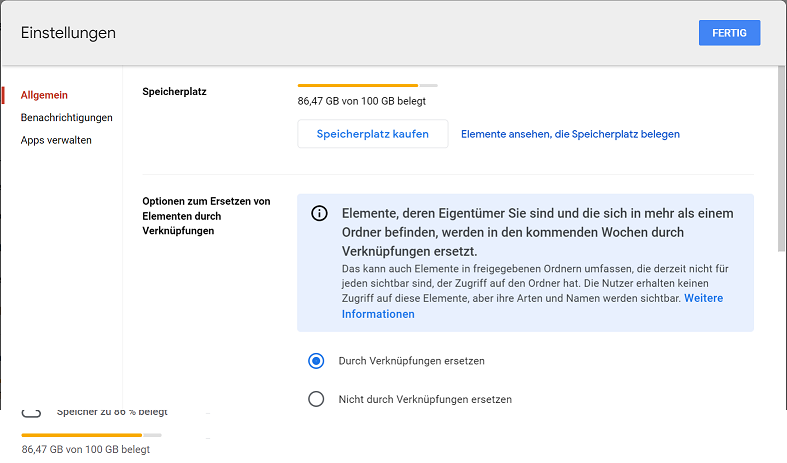Choose Nicht durch Verknüpfungen ersetzen radio option
The height and width of the screenshot is (463, 787).
317,399
